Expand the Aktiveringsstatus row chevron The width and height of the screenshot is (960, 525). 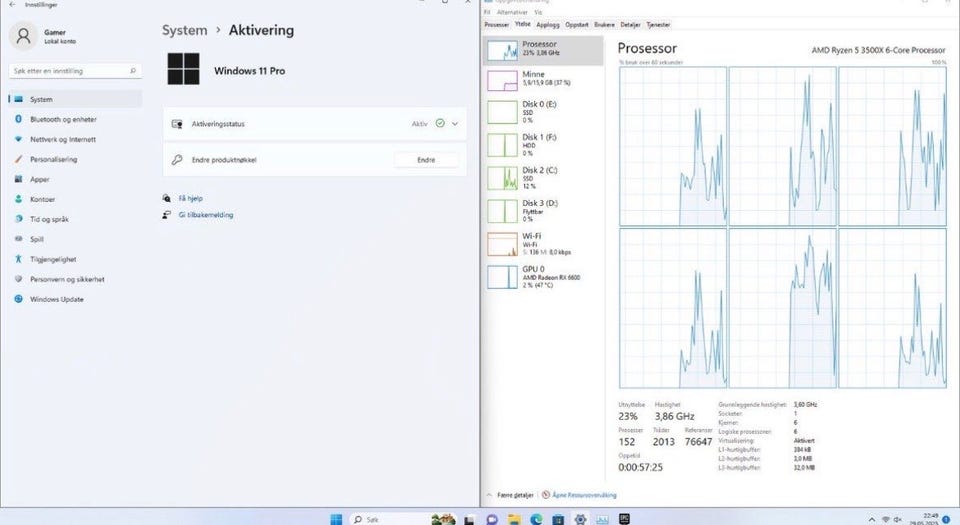(x=455, y=124)
